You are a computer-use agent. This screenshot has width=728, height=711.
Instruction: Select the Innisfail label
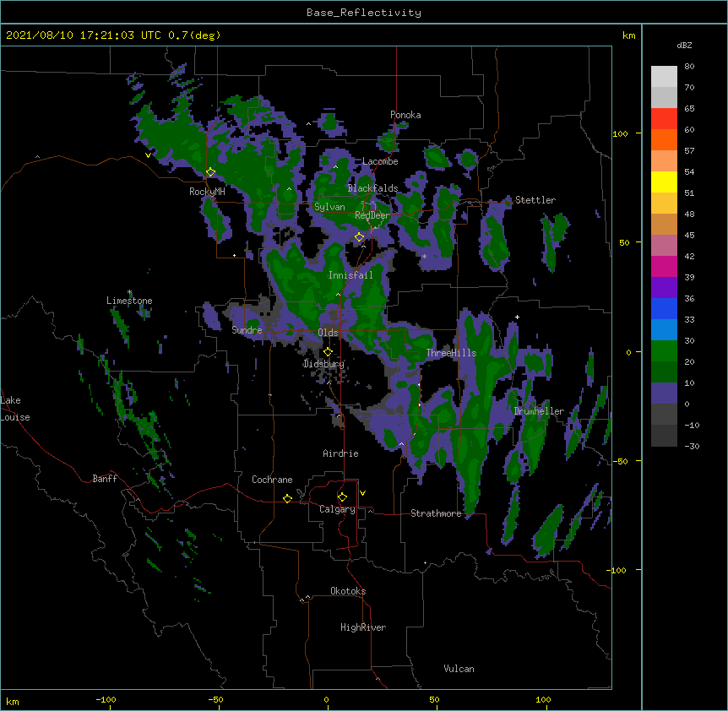pyautogui.click(x=350, y=275)
